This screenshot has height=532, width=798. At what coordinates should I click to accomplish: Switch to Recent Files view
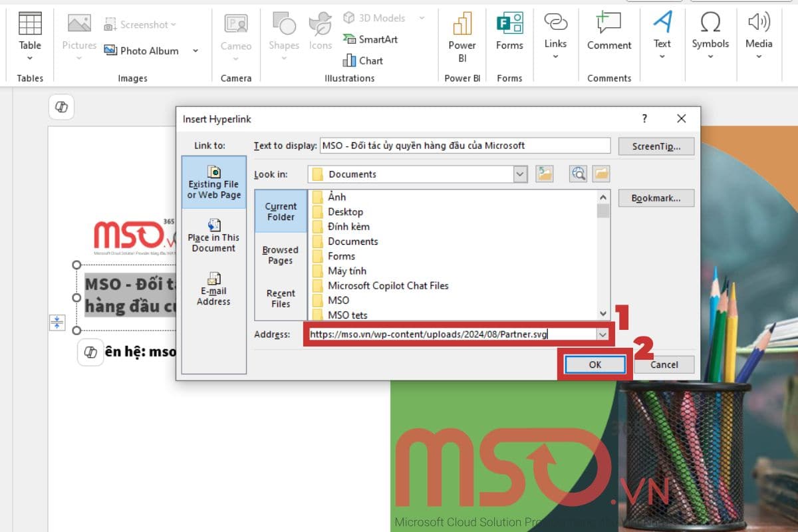(x=281, y=298)
